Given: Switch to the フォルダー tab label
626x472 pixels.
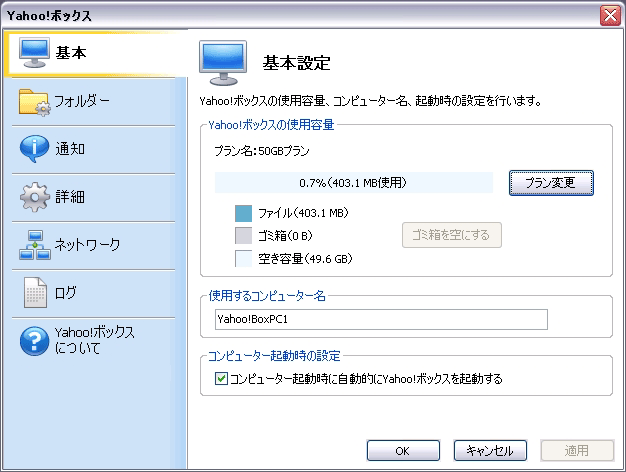Looking at the screenshot, I should [x=82, y=101].
